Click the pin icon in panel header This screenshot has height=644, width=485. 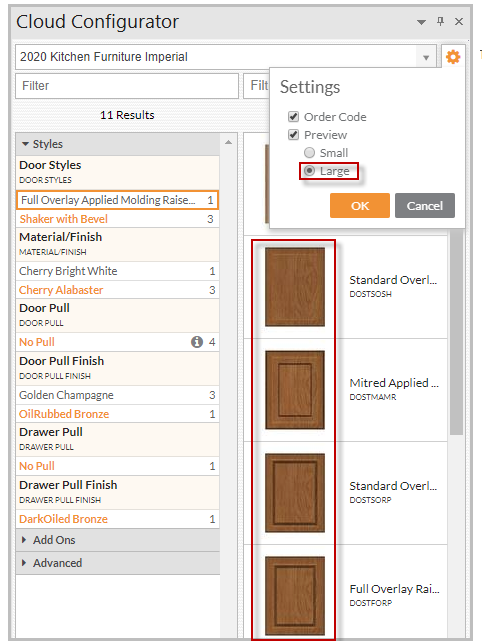click(x=441, y=21)
